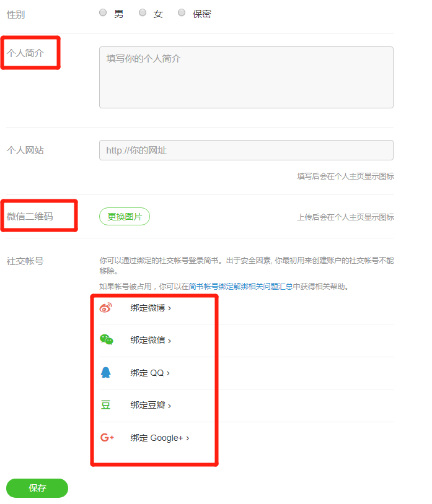Click the 社交帐号 section label
432x504 pixels.
pyautogui.click(x=25, y=261)
